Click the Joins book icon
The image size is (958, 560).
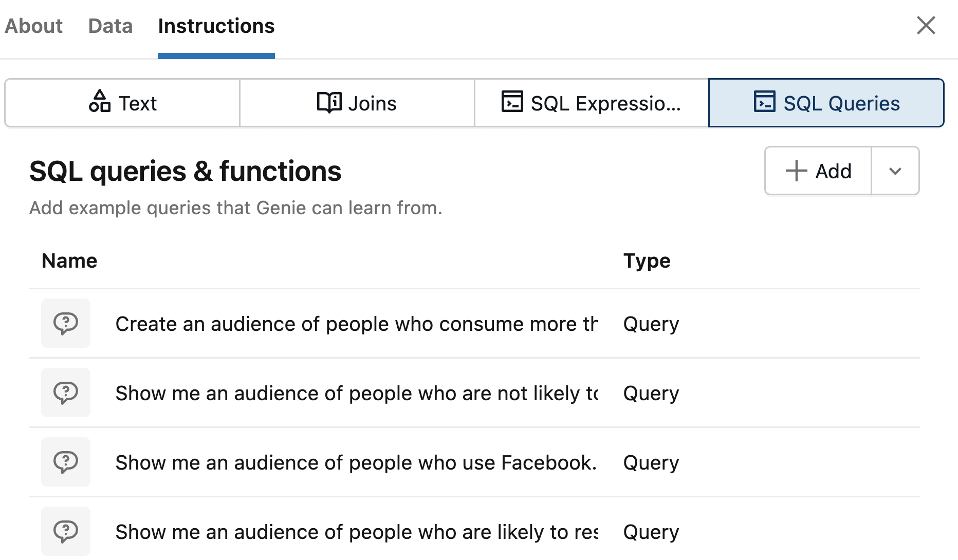tap(329, 102)
